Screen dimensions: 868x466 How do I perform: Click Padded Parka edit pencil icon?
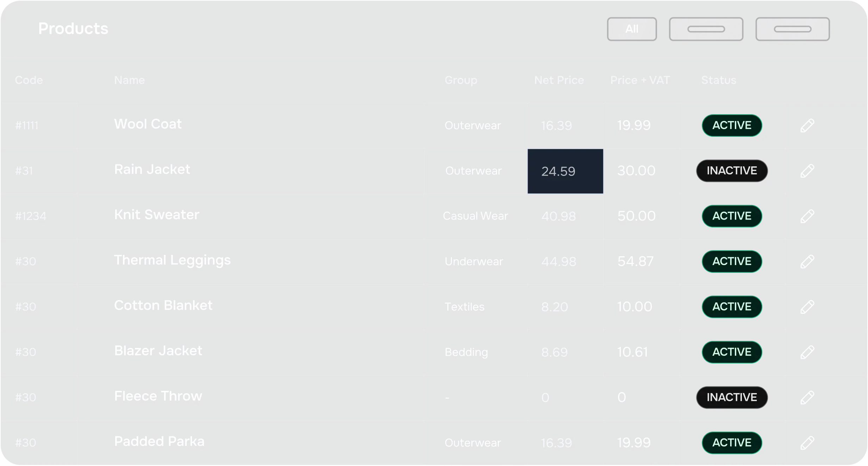(x=807, y=443)
